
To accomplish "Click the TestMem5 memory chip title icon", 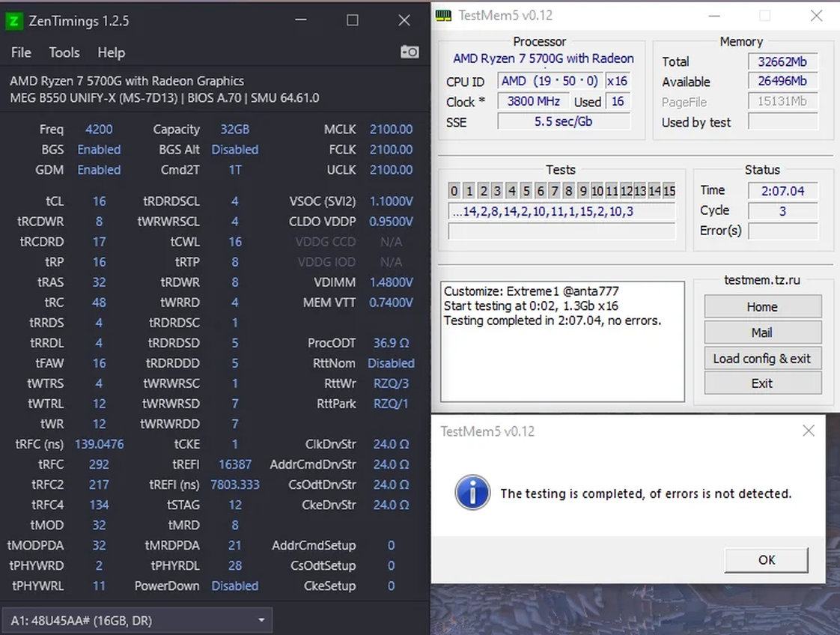I will pyautogui.click(x=443, y=16).
